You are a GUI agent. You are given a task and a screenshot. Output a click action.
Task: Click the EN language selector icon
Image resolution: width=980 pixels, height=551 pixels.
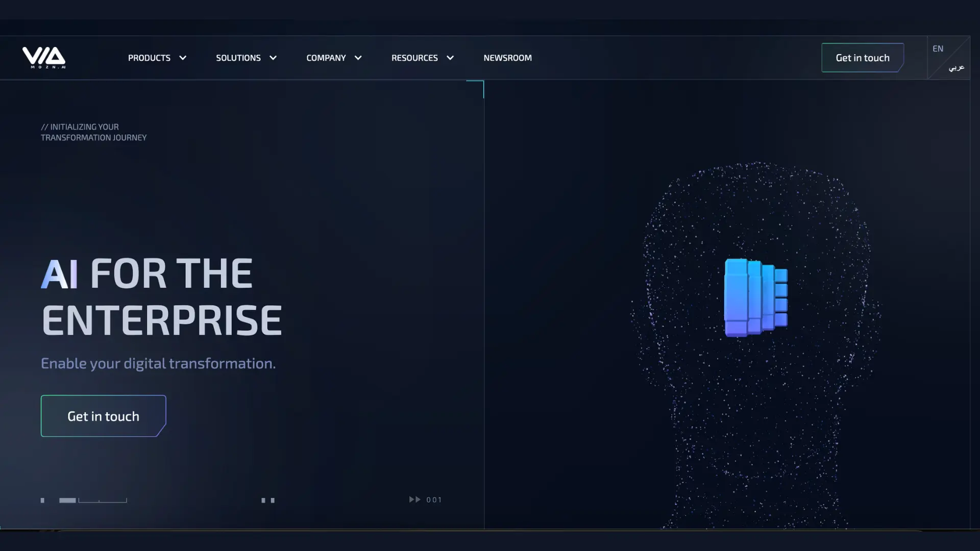point(938,48)
